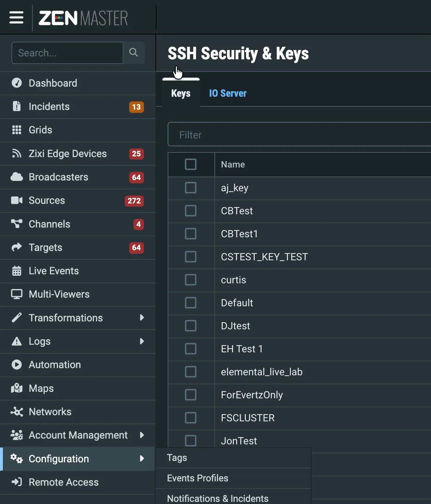Viewport: 431px width, 504px height.
Task: Click the Incidents 13 badge
Action: (x=136, y=107)
